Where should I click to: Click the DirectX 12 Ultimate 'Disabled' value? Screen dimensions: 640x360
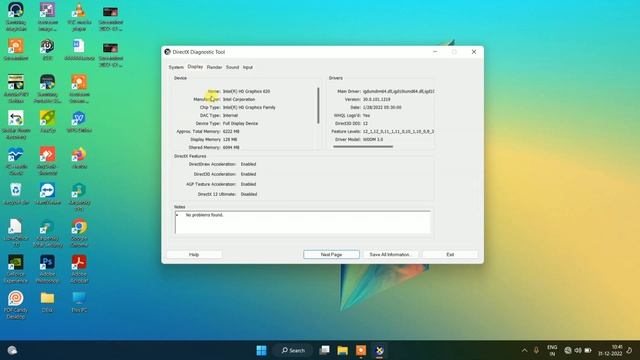coord(249,194)
